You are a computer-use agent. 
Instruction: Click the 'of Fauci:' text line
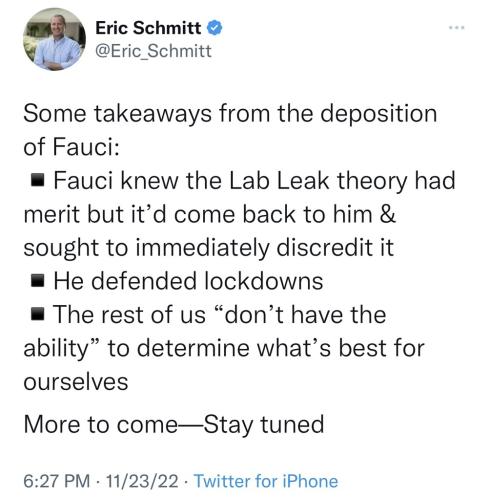[71, 147]
